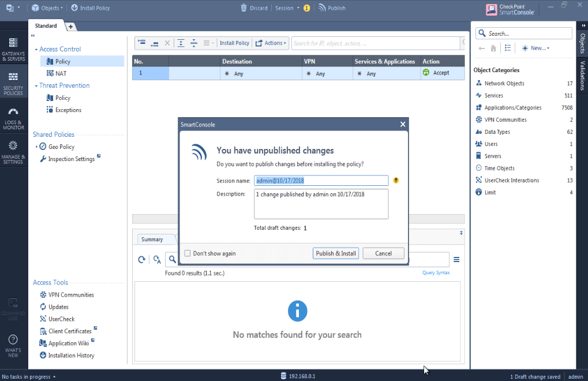Click the Add rule above icon
Image resolution: width=588 pixels, height=381 pixels.
click(x=142, y=42)
